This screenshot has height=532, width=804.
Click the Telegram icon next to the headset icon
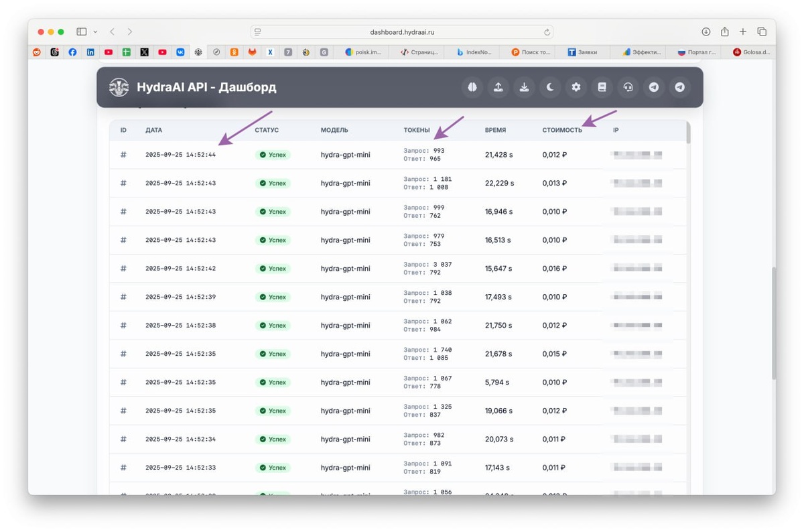click(654, 87)
